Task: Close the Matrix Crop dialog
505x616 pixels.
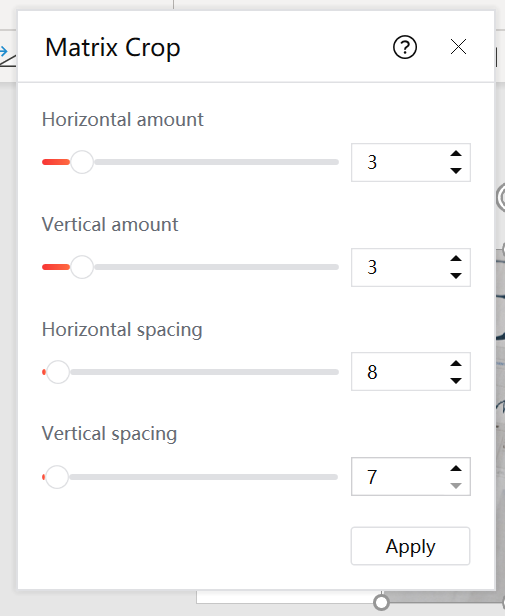Action: 458,47
